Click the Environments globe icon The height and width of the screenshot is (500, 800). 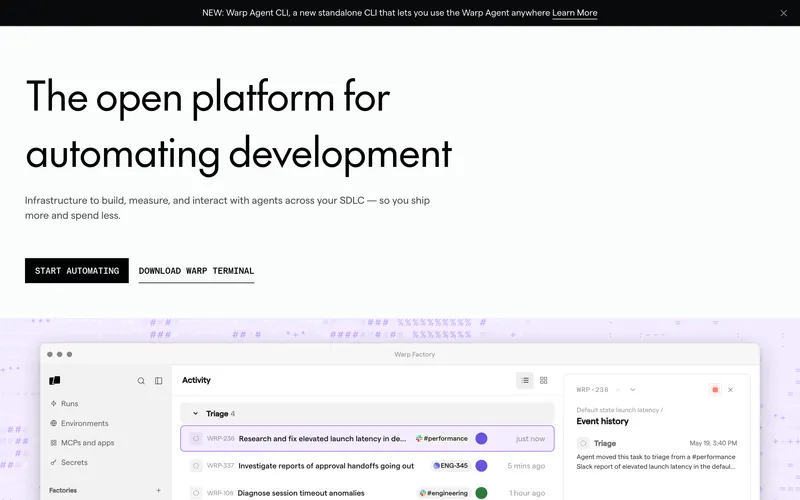tap(53, 423)
